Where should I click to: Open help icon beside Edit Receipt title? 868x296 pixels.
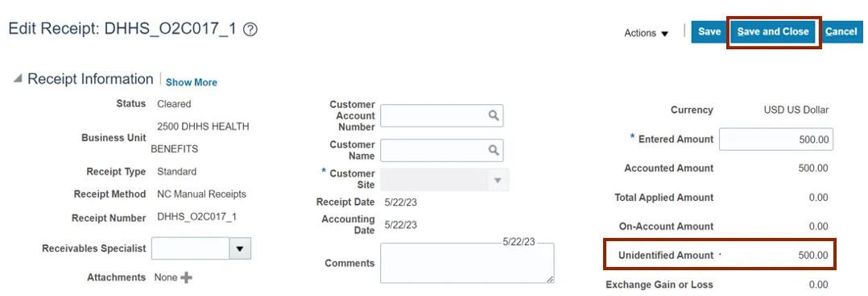point(250,30)
